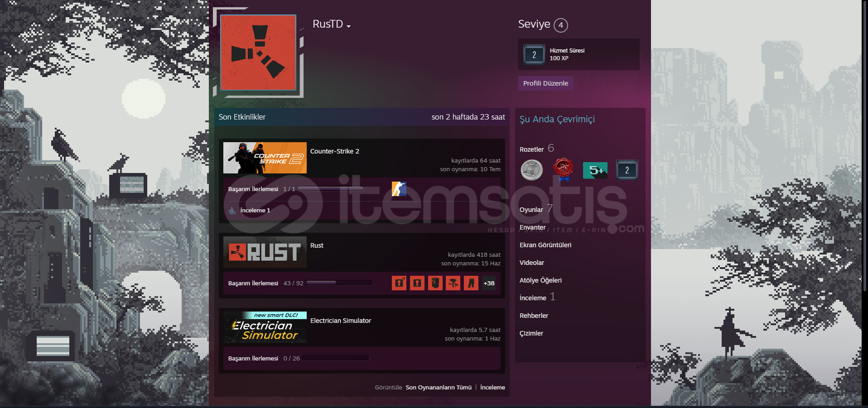Click the 'kayıtlarda 64 saat' text
The height and width of the screenshot is (408, 868).
(476, 160)
